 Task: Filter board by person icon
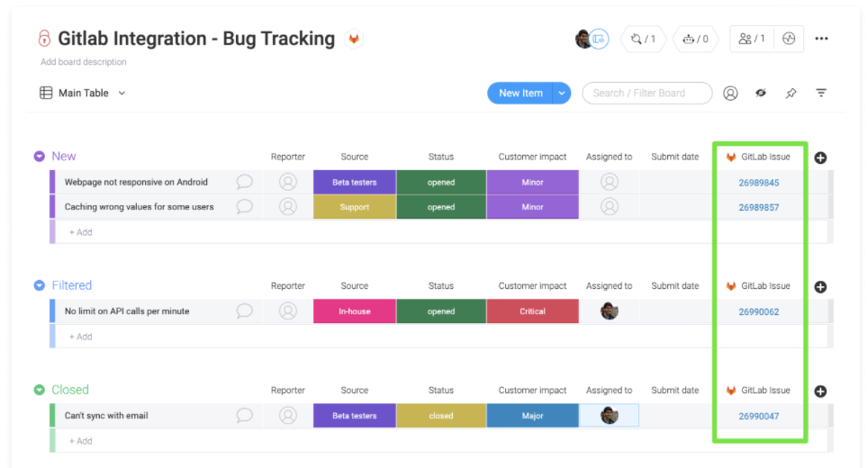click(731, 93)
